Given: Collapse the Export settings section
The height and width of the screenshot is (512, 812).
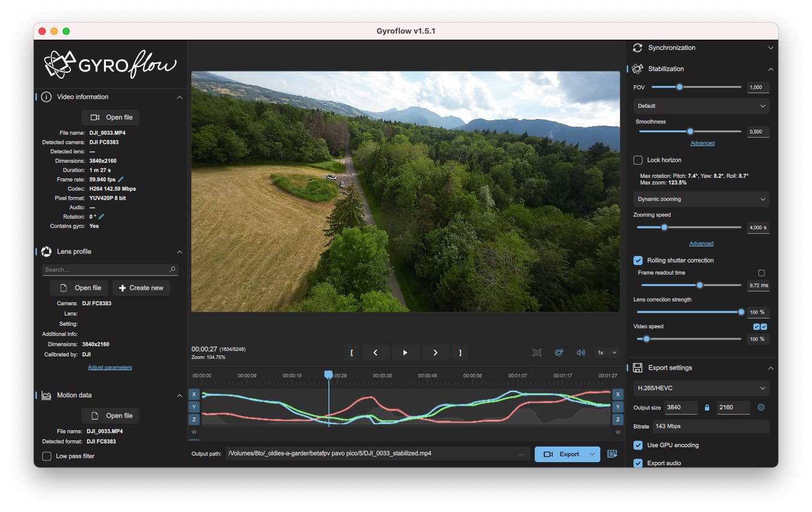Looking at the screenshot, I should [x=770, y=368].
